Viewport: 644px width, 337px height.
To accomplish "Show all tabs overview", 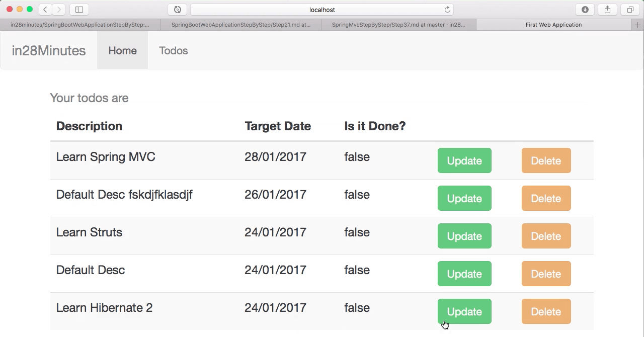I will coord(629,9).
